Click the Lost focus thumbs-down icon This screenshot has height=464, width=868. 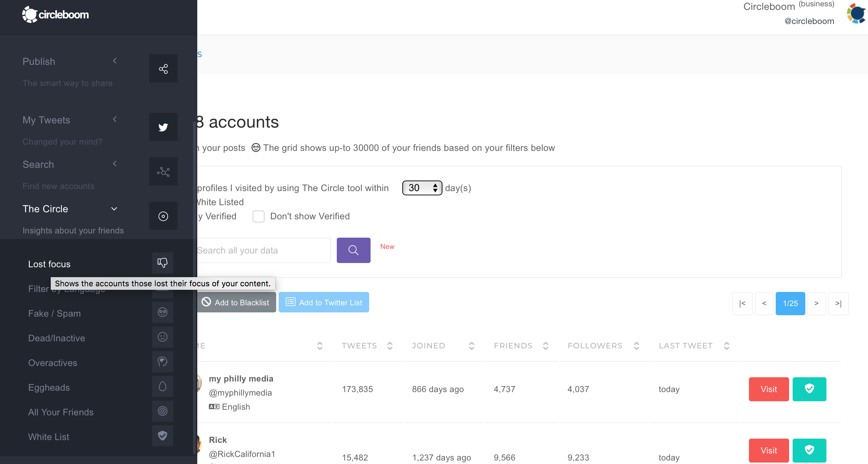coord(162,263)
